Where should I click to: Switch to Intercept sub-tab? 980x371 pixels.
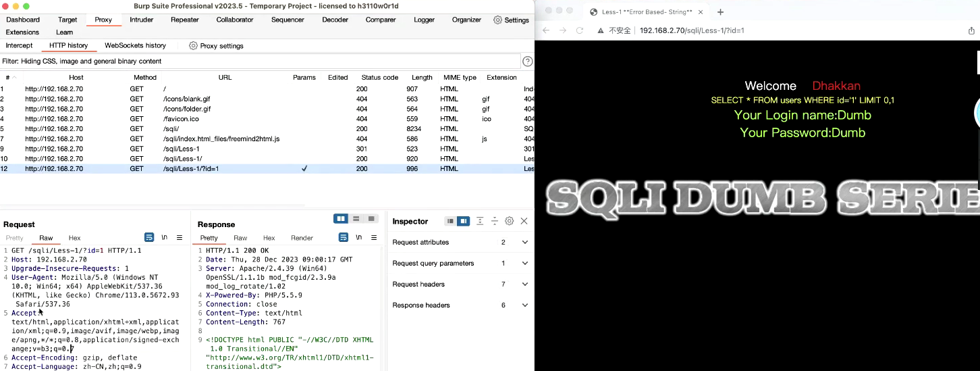[19, 45]
